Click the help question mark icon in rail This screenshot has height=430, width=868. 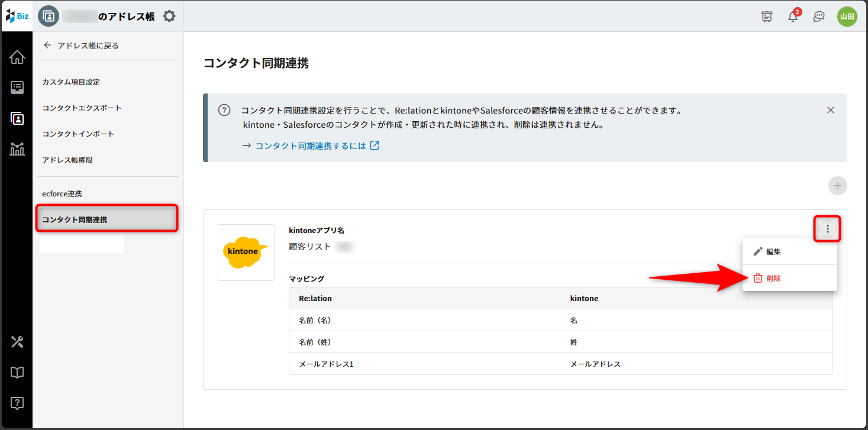point(17,403)
